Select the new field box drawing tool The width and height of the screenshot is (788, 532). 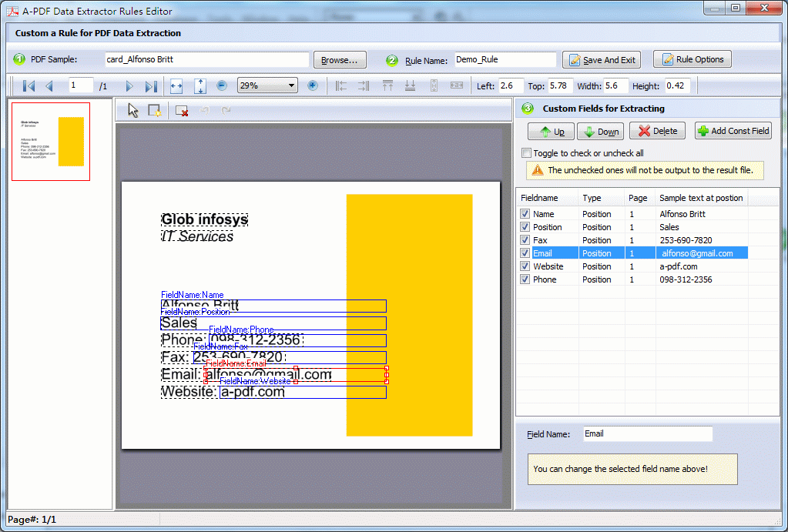point(153,110)
